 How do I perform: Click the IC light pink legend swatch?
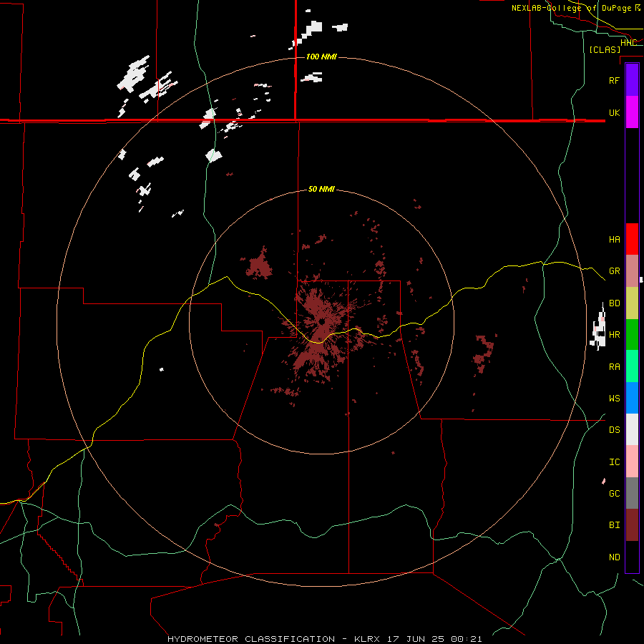(x=632, y=462)
